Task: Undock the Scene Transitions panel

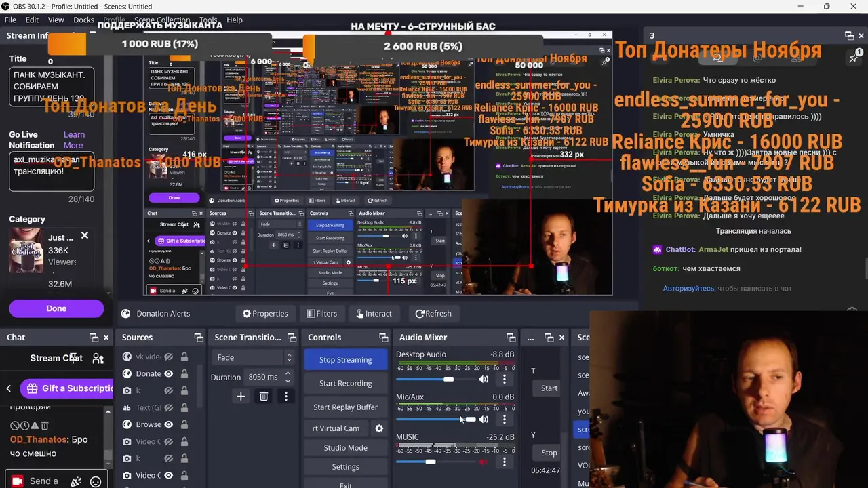Action: click(x=291, y=338)
